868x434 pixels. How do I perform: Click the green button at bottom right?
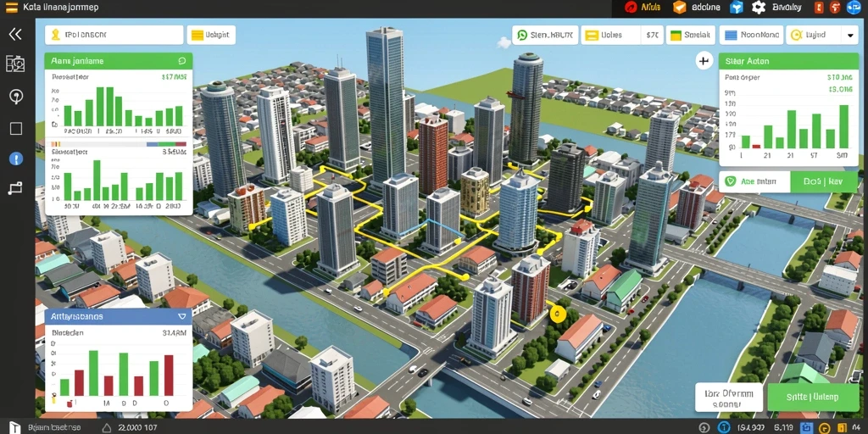pyautogui.click(x=813, y=397)
